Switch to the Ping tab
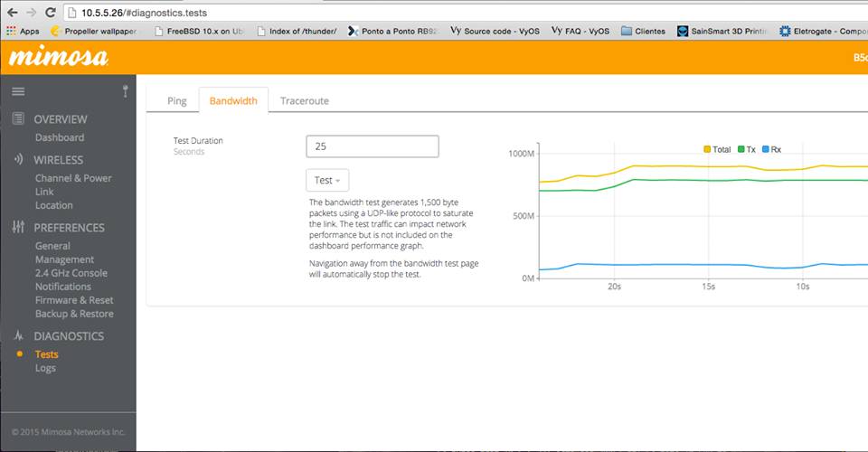The image size is (868, 452). (x=176, y=100)
